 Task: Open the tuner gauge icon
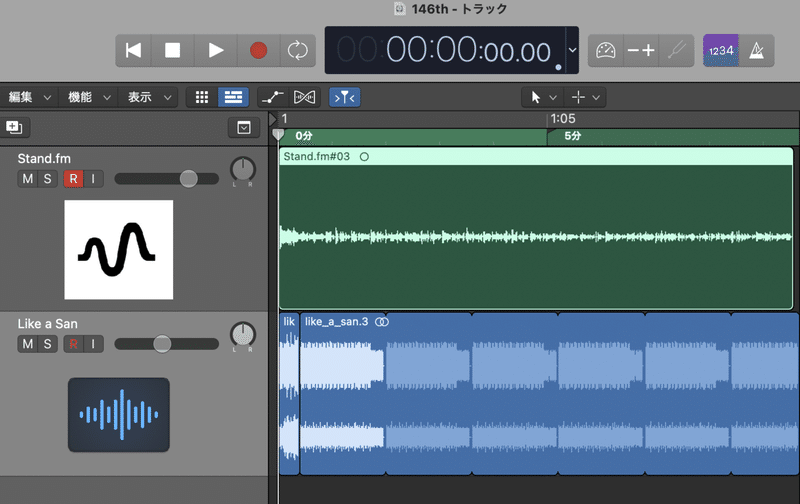click(x=606, y=51)
